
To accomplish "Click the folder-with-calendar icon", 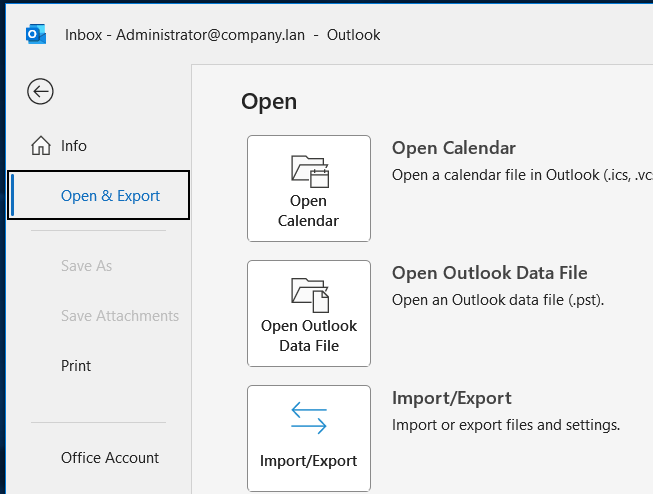I will tap(310, 171).
